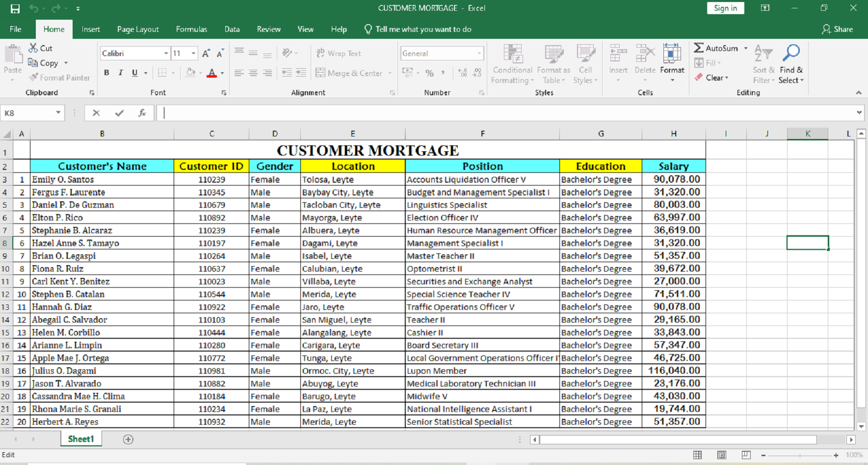Click the Increase Indent icon
This screenshot has width=868, height=465.
[x=301, y=73]
